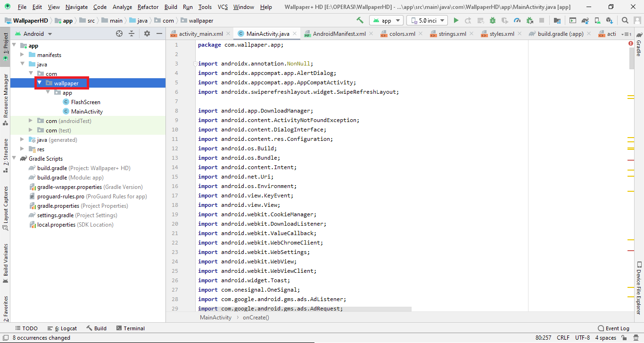
Task: Click the user account avatar icon
Action: coord(637,20)
